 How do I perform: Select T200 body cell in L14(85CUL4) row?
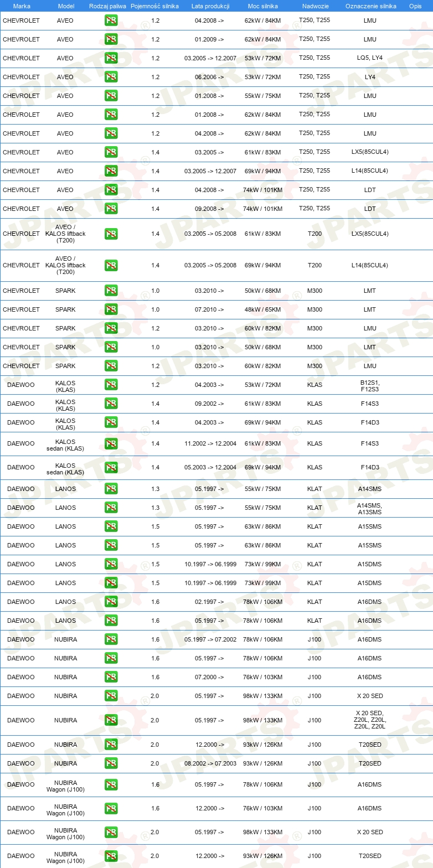(315, 265)
